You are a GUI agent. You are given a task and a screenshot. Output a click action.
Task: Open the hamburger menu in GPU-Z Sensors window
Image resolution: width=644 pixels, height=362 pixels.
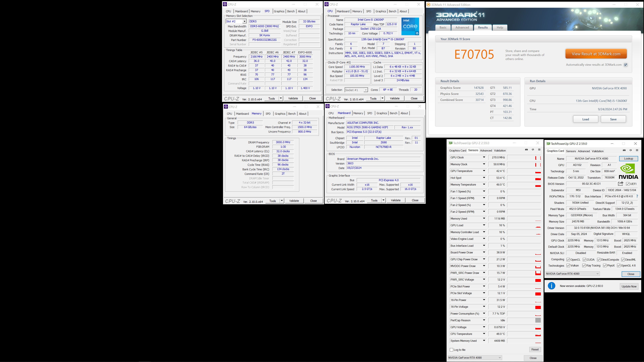[539, 150]
